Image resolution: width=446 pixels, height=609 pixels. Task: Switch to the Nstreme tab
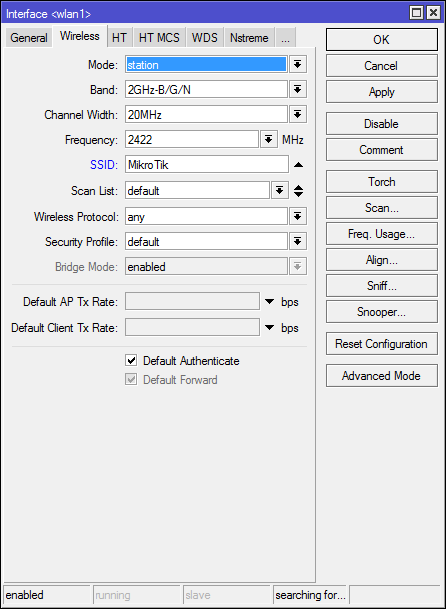(x=249, y=38)
